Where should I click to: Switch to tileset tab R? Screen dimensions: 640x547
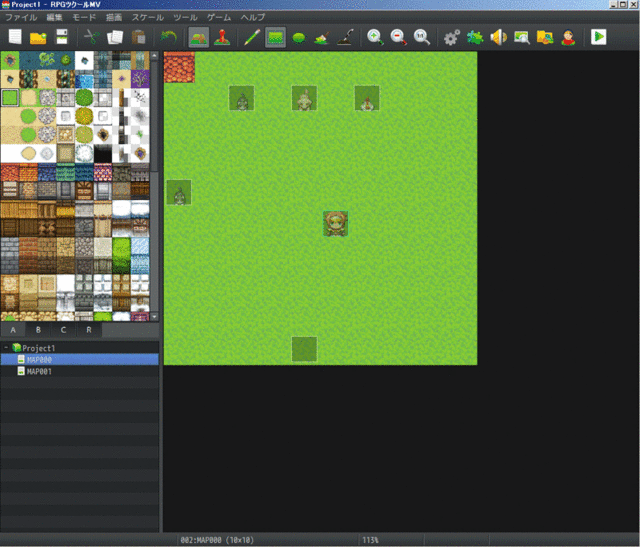point(89,330)
